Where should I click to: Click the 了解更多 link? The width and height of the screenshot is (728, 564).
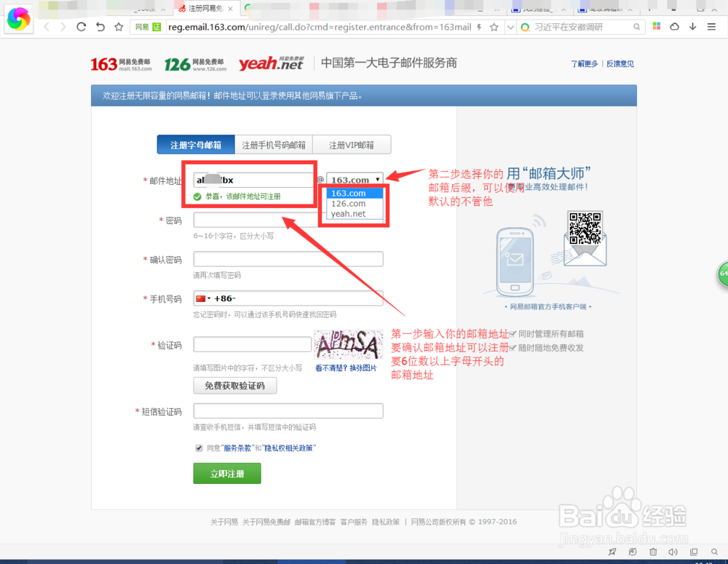[584, 63]
